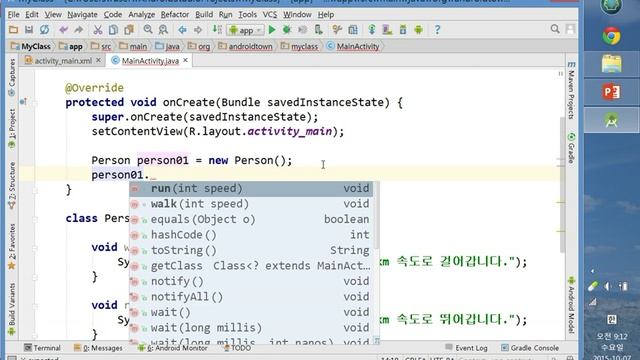This screenshot has height=360, width=640.
Task: Click the Synchronize toolbar icon
Action: click(x=44, y=30)
